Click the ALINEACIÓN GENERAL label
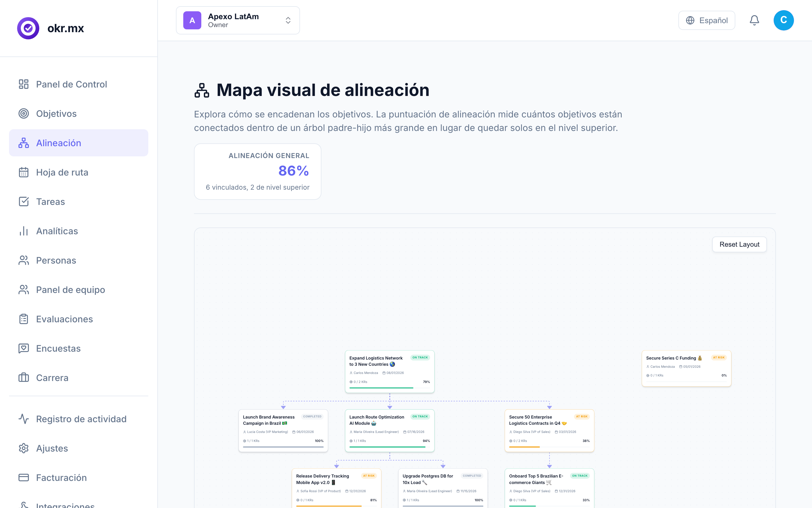 point(269,156)
